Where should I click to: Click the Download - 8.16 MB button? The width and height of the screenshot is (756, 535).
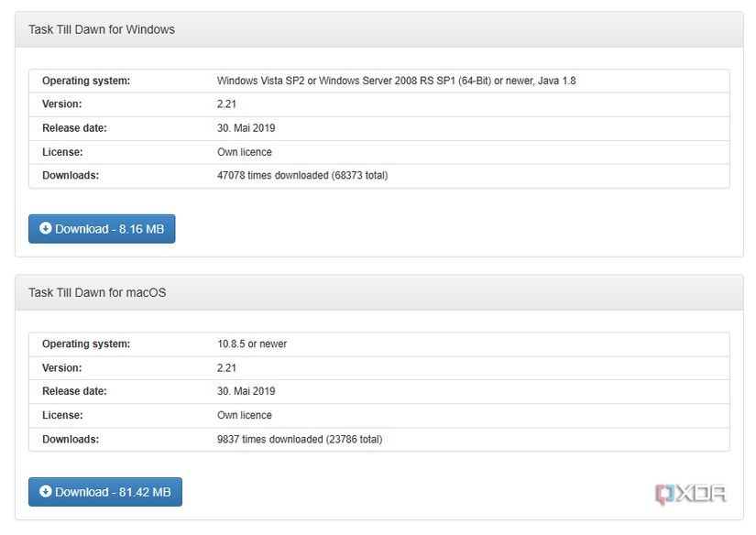(x=102, y=229)
